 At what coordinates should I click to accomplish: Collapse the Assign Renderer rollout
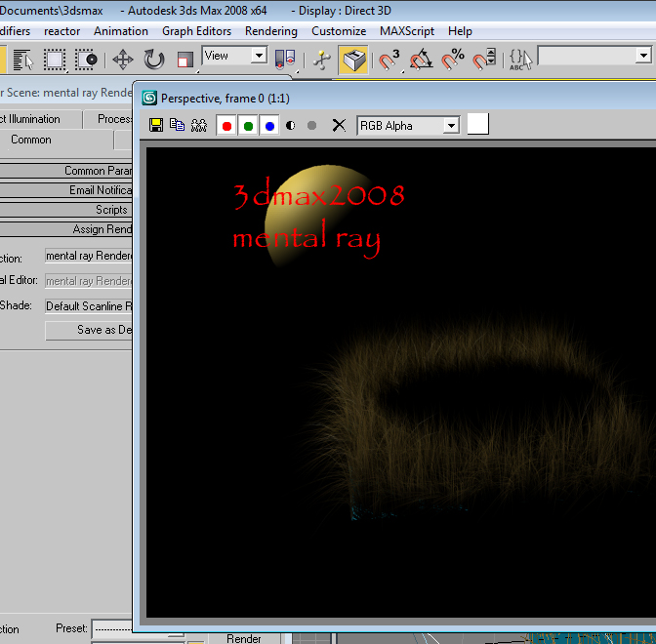click(x=66, y=229)
